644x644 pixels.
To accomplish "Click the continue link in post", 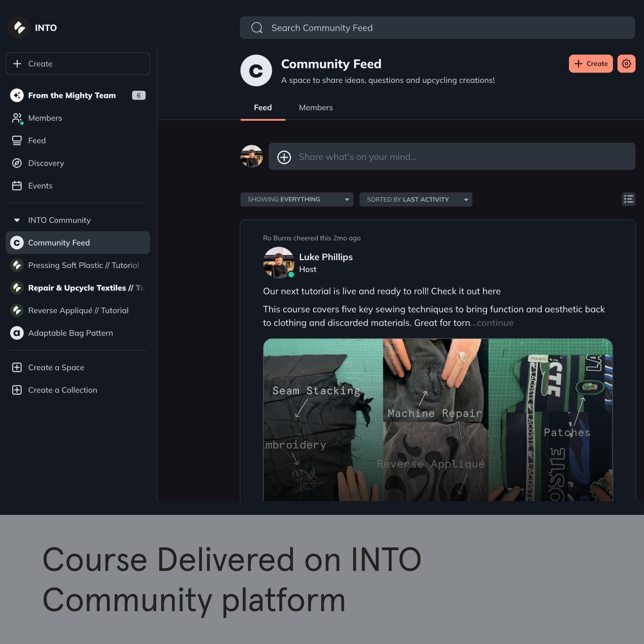I will pos(495,323).
